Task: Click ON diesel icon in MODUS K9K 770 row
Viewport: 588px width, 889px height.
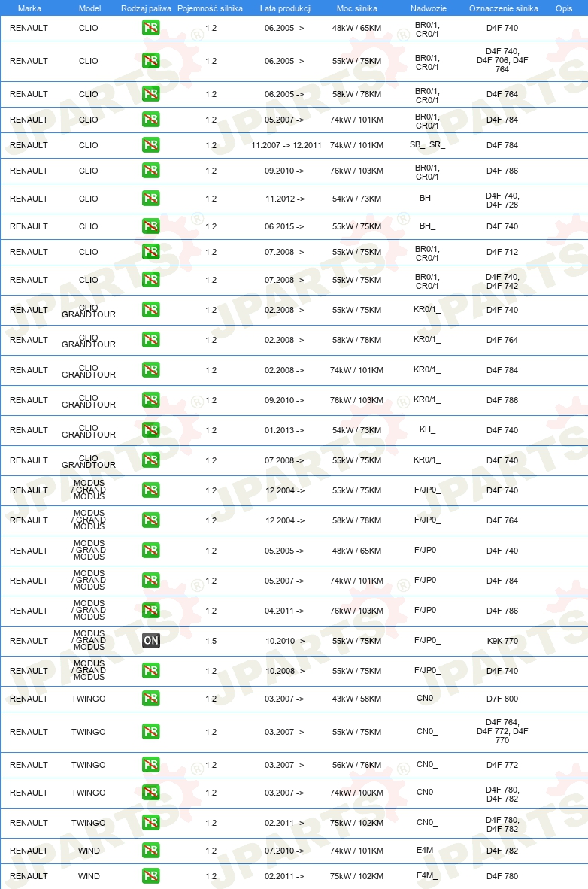Action: [151, 641]
